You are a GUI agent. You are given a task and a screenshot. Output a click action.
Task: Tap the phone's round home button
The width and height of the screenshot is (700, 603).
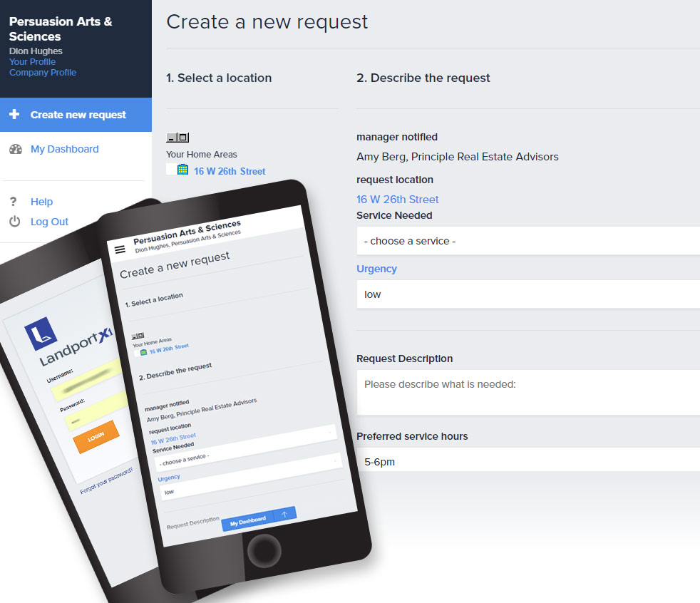coord(264,550)
